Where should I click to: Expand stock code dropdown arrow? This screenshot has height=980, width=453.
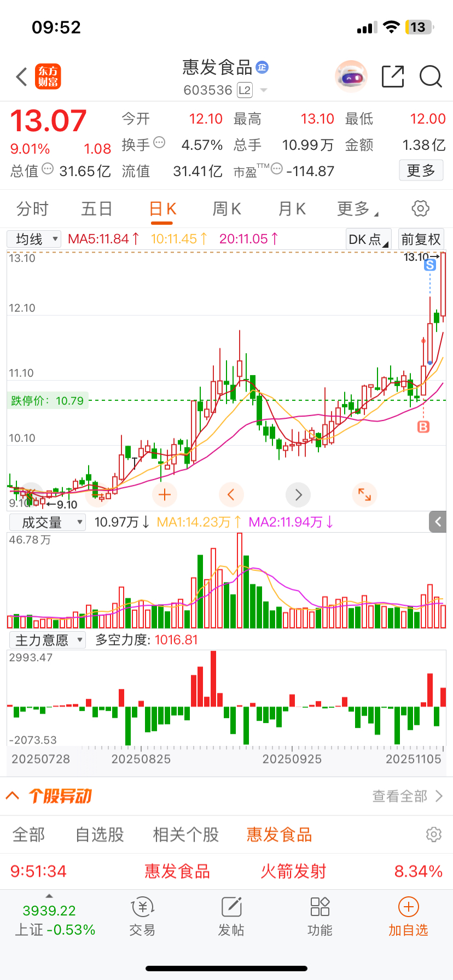[x=264, y=90]
